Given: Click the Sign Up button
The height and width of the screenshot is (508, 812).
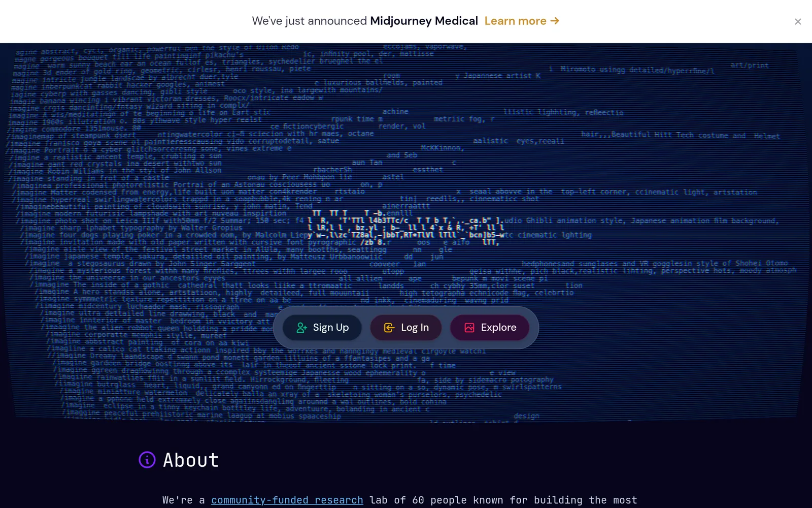Looking at the screenshot, I should click(322, 328).
